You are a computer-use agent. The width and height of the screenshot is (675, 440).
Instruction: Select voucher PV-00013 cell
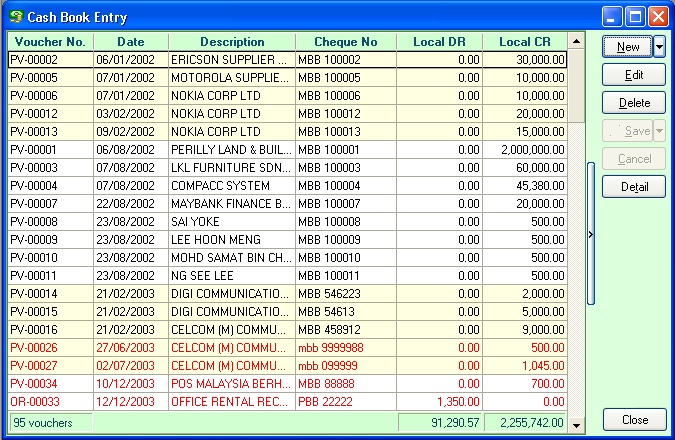[50, 132]
